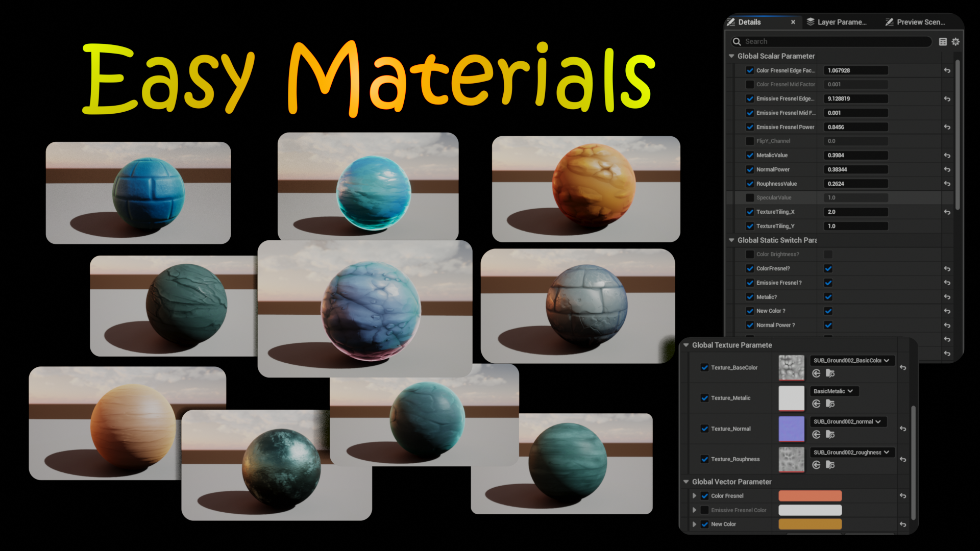Open SUB_Ground002_roughness texture dropdown

[852, 453]
